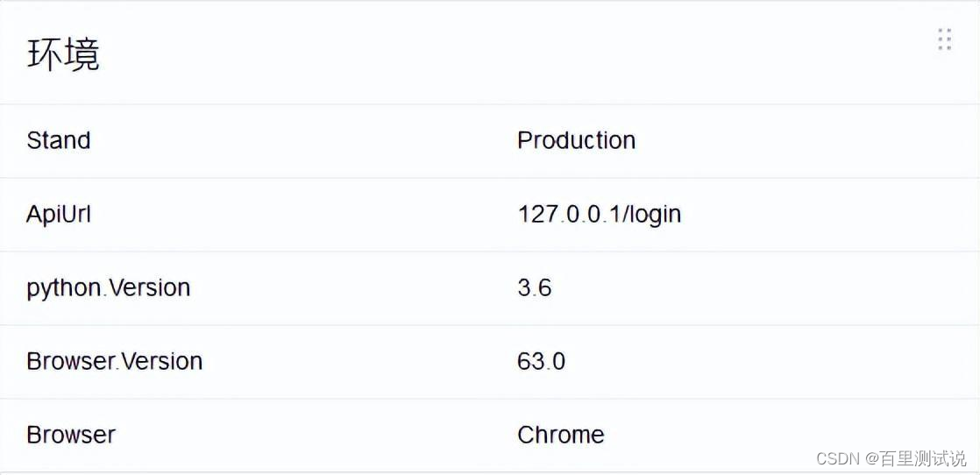Screen dimensions: 980x475
Task: Select the 127.0.0.1/login value
Action: coord(599,214)
